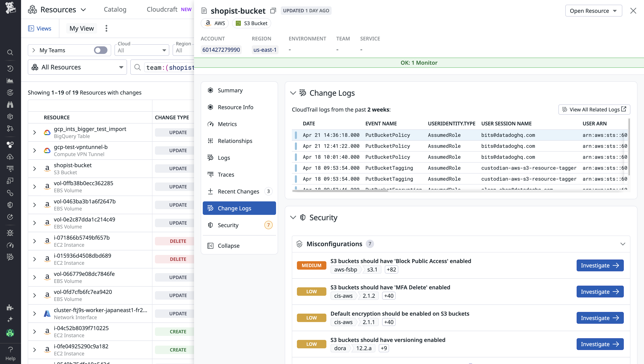Open the Watchdog binoculars icon in the sidebar

coord(10,105)
